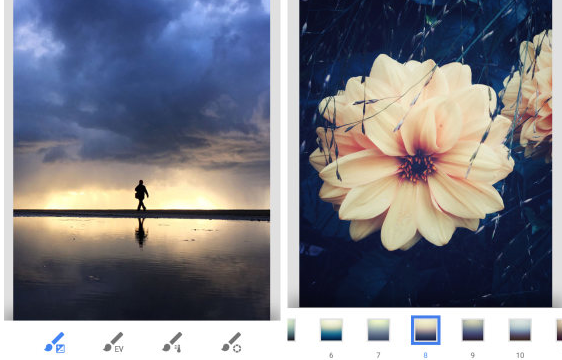Click the number label 10
The height and width of the screenshot is (360, 562).
520,355
